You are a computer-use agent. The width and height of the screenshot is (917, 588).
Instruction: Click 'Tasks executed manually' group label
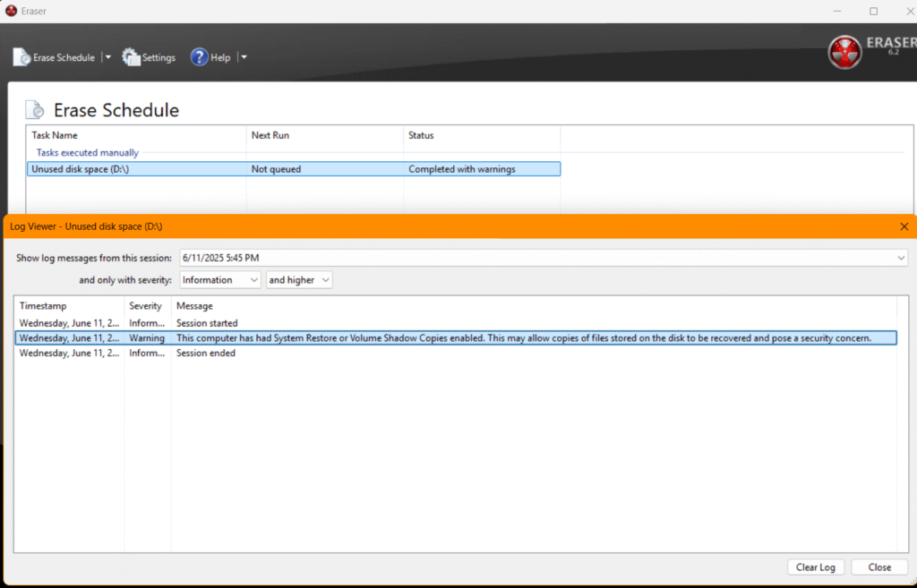(87, 152)
